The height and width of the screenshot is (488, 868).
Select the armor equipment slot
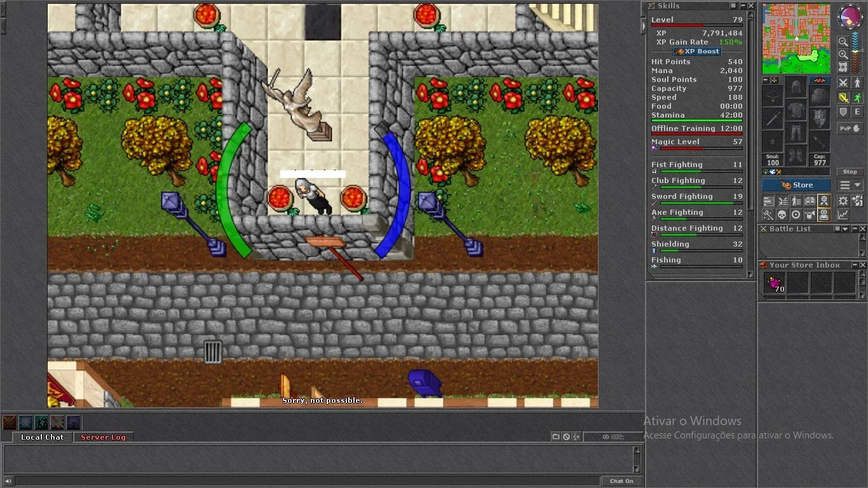pyautogui.click(x=796, y=109)
